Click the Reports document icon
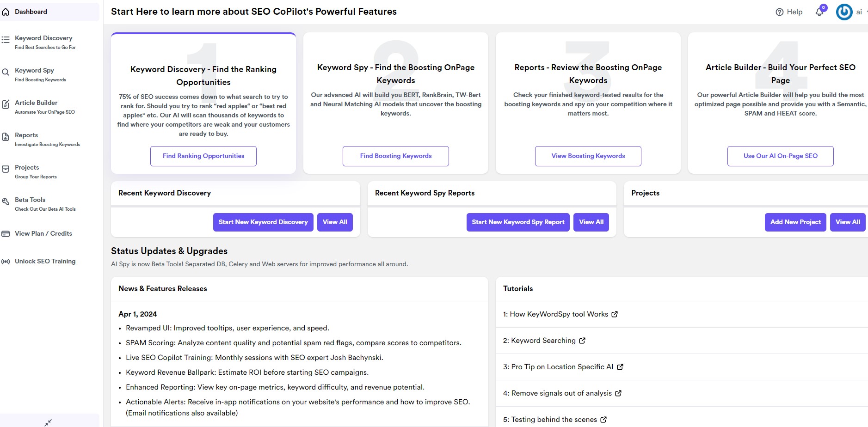 click(6, 137)
